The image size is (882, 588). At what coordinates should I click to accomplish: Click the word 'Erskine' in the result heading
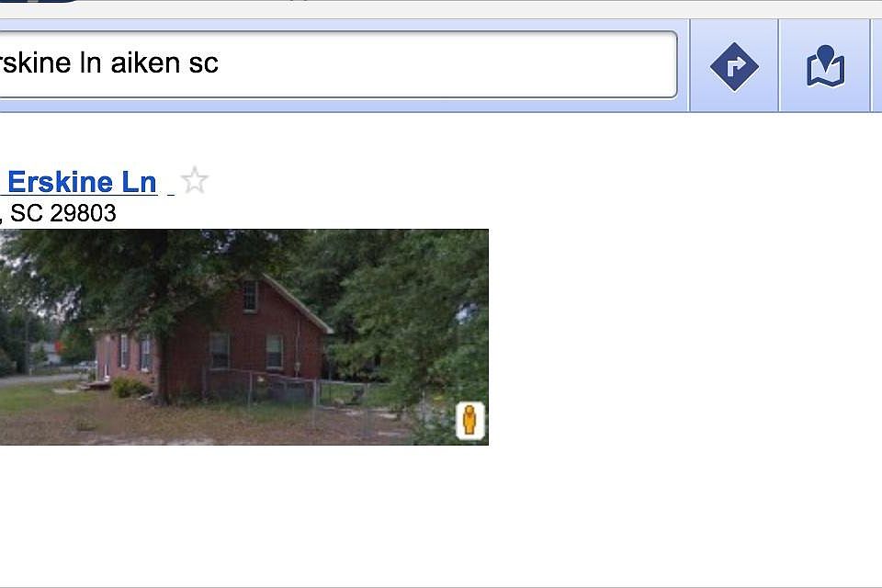[61, 182]
